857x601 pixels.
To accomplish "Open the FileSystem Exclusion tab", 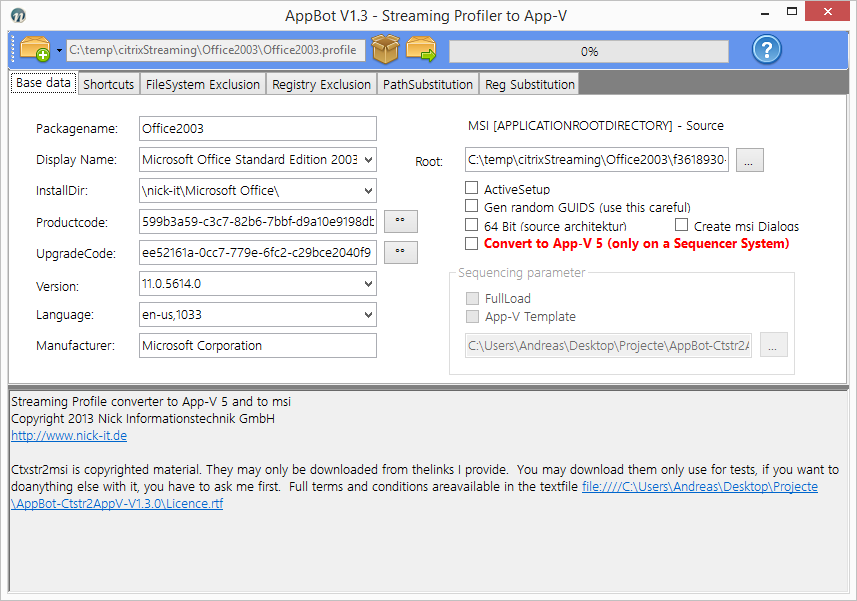I will [203, 84].
